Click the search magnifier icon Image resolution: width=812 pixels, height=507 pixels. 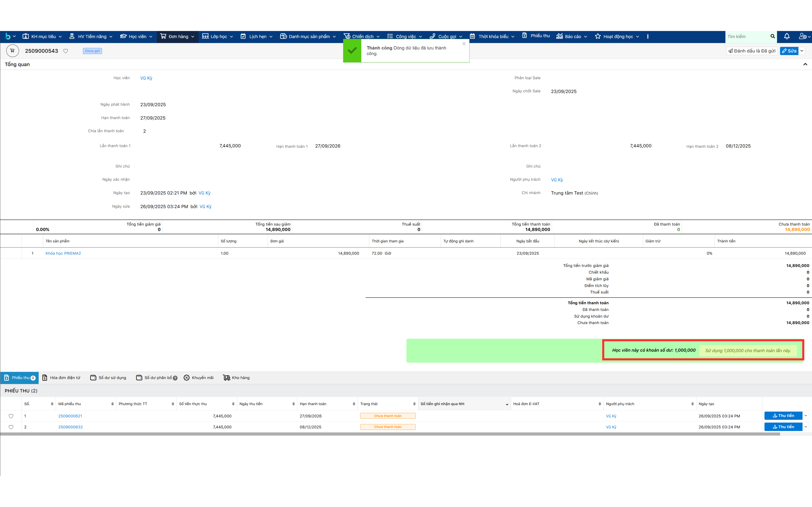click(x=772, y=36)
